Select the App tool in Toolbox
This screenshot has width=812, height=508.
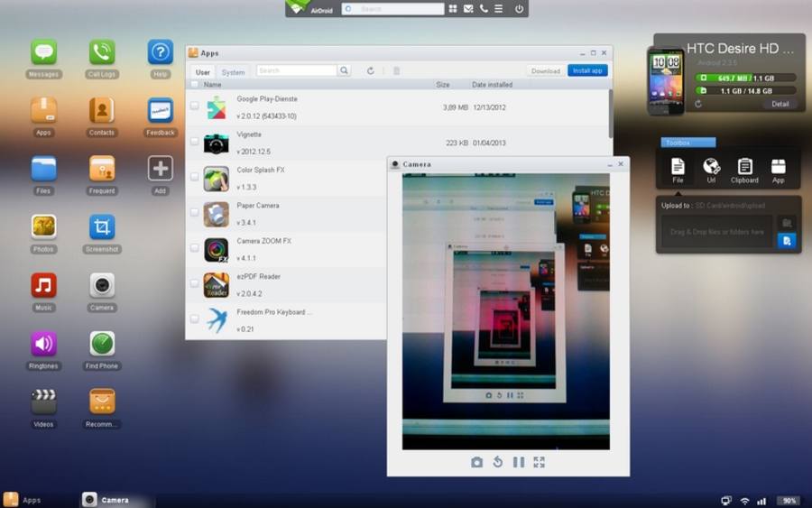coord(779,171)
